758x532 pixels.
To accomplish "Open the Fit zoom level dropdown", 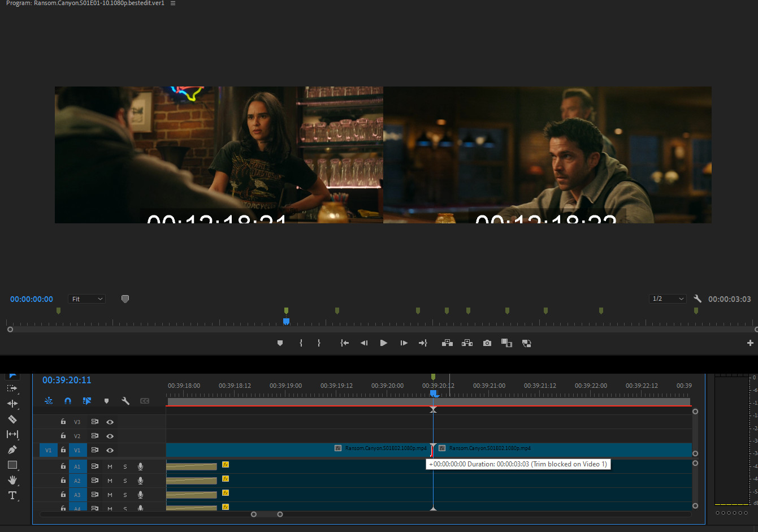I will (x=86, y=299).
